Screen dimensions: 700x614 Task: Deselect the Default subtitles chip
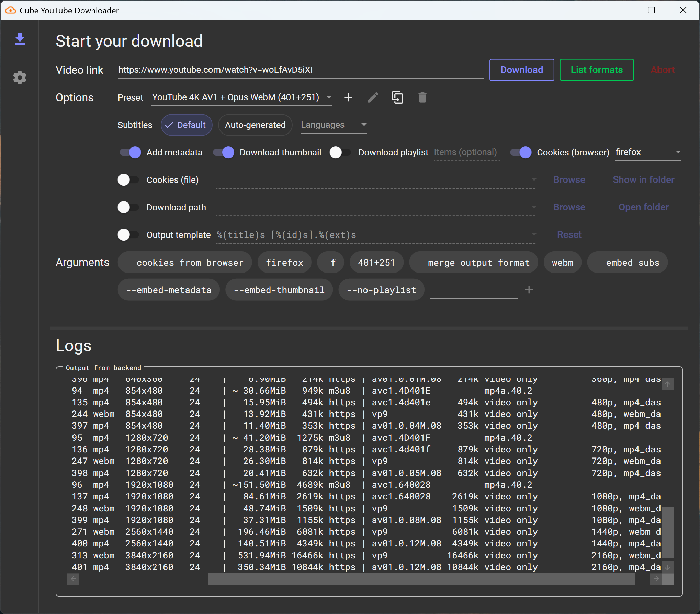click(x=187, y=125)
